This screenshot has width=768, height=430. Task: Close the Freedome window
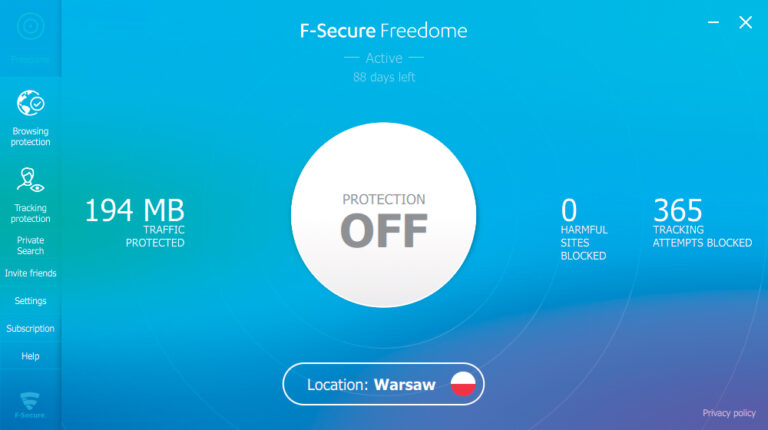click(745, 22)
